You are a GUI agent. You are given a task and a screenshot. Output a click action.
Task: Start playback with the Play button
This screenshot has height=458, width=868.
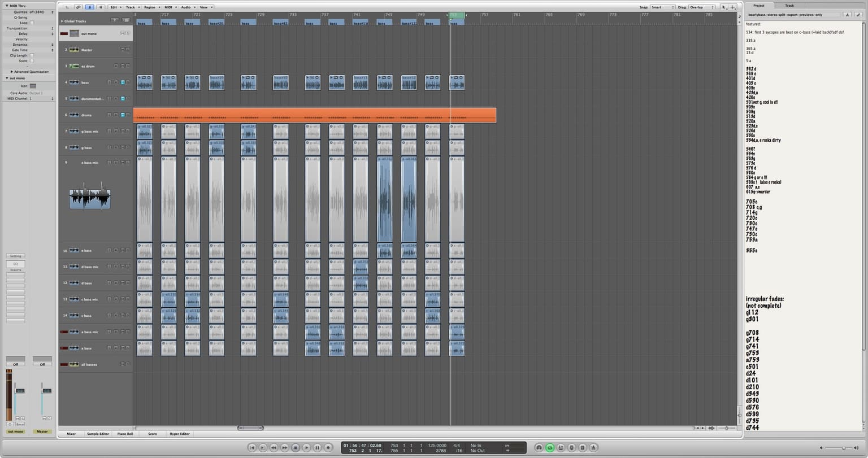[x=306, y=448]
